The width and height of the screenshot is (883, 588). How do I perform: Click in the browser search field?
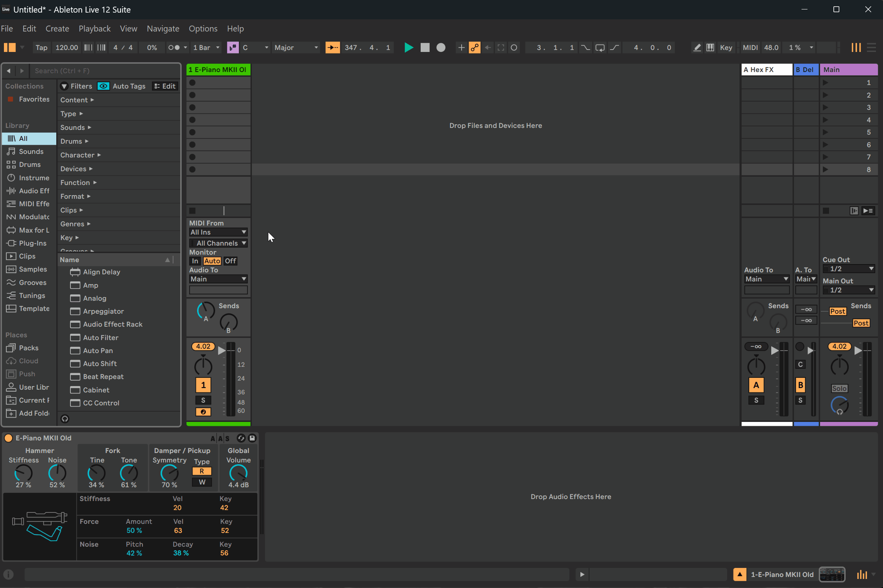(x=105, y=71)
